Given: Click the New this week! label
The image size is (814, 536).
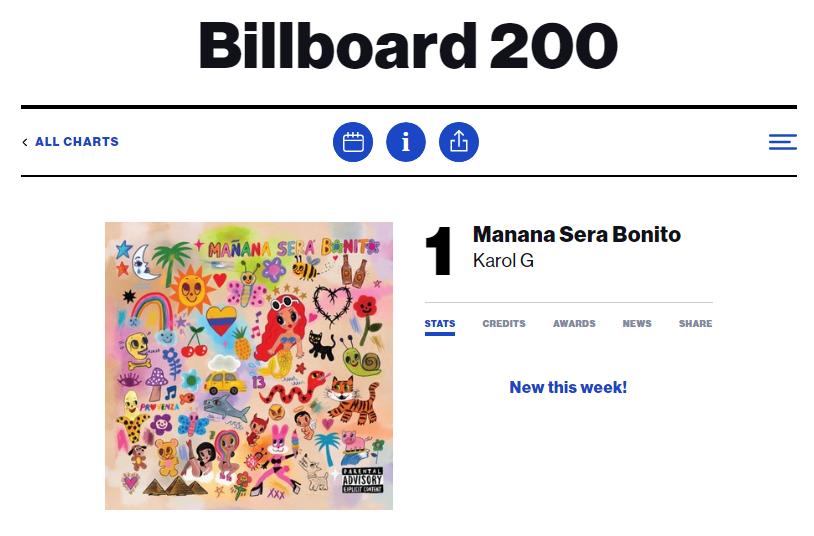Looking at the screenshot, I should [568, 387].
